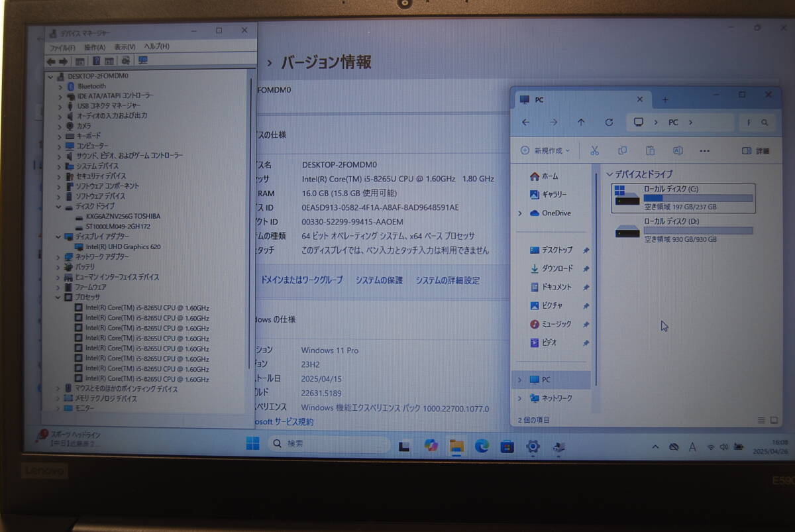
Task: Expand OneDrive in File Explorer sidebar
Action: point(520,213)
